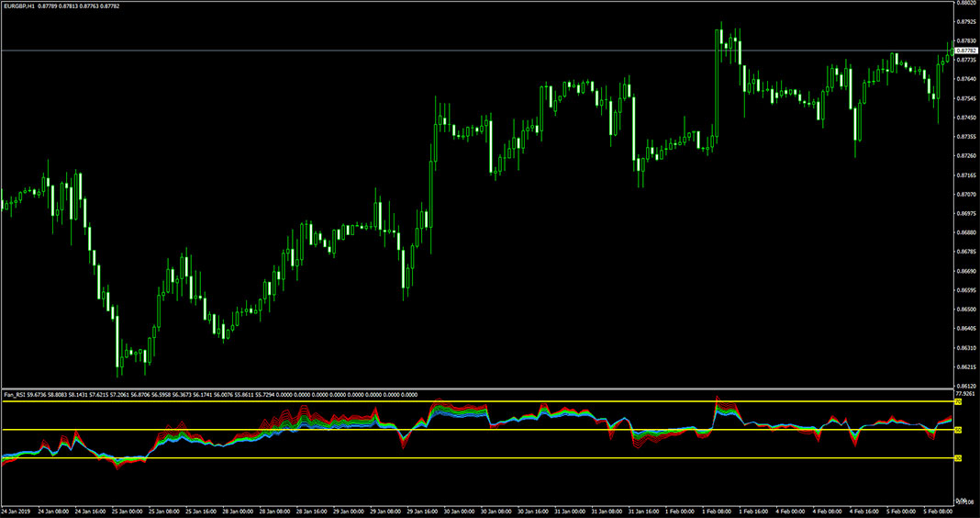This screenshot has height=518, width=980.
Task: Click the 0.86595 price scale label
Action: [966, 289]
